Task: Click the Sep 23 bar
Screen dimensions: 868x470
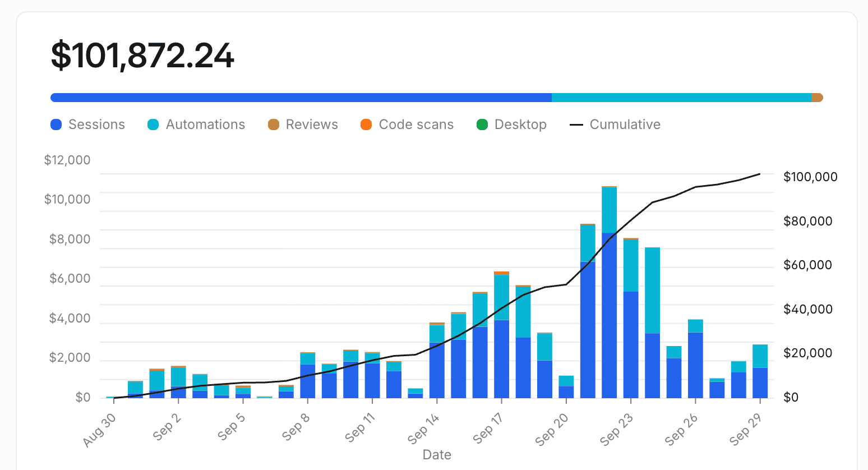Action: 631,318
